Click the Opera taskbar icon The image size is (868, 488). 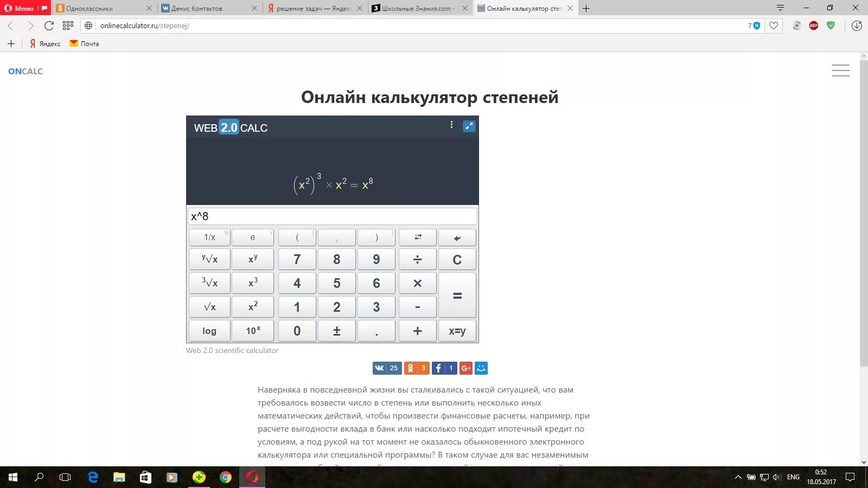[x=252, y=477]
